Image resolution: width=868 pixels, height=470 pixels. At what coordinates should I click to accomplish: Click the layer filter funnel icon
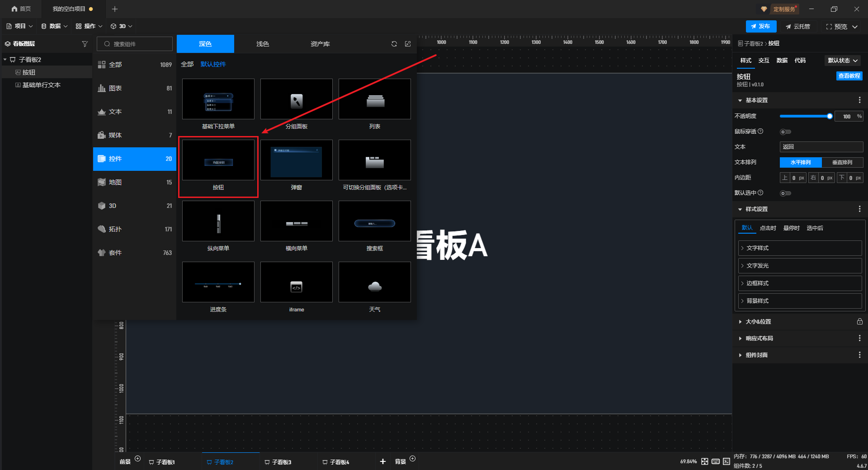click(x=85, y=44)
